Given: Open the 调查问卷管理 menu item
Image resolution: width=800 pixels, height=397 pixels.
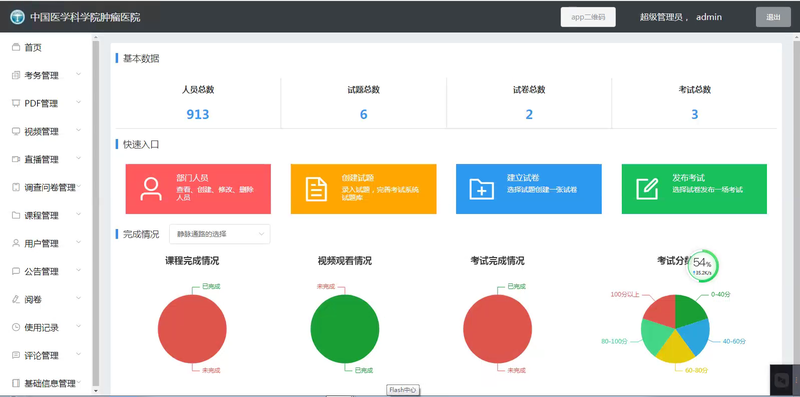Looking at the screenshot, I should pyautogui.click(x=50, y=188).
